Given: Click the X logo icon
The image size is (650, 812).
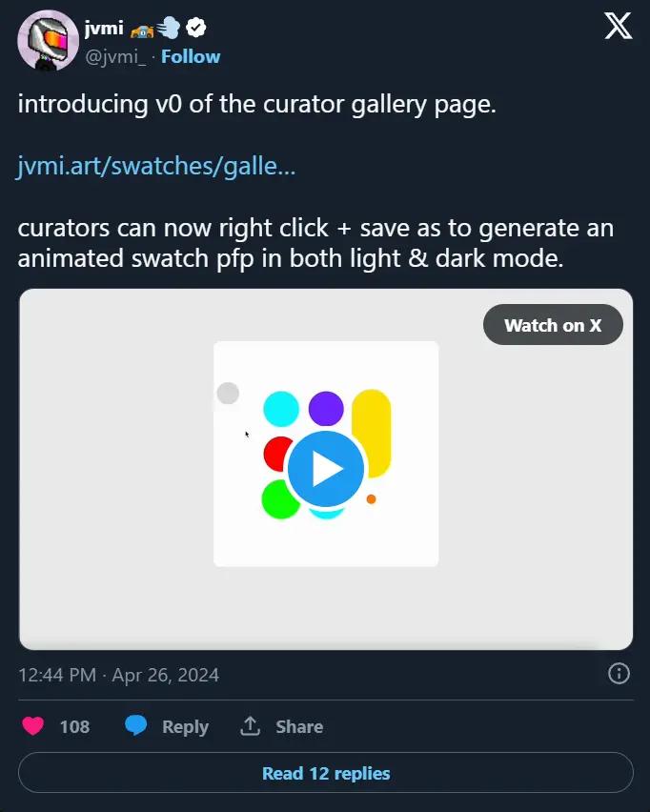Looking at the screenshot, I should 618,27.
